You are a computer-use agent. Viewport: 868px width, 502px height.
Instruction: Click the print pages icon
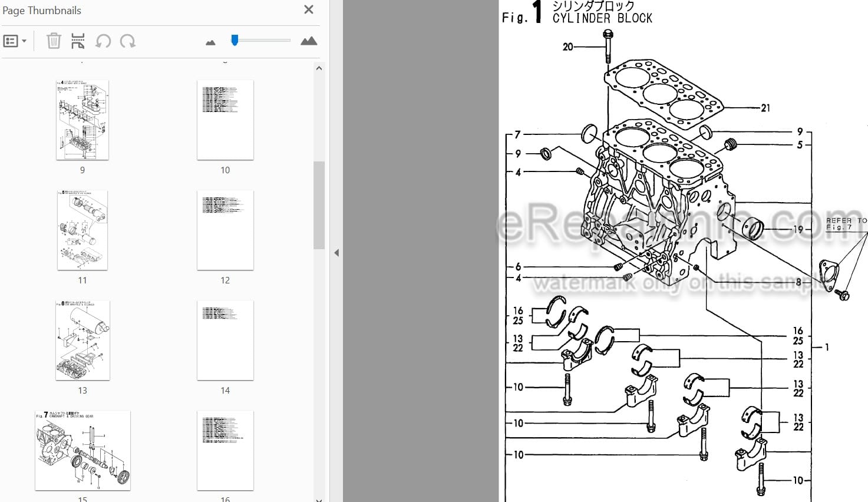point(78,41)
